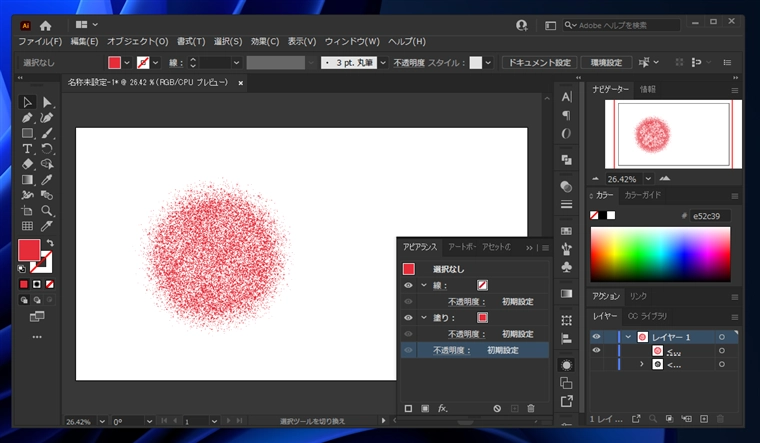Select the Eyedropper tool

(x=47, y=180)
